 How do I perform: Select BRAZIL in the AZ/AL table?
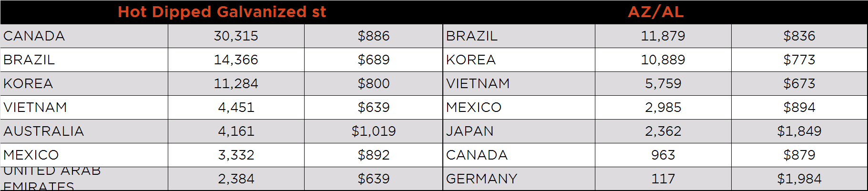(x=519, y=36)
